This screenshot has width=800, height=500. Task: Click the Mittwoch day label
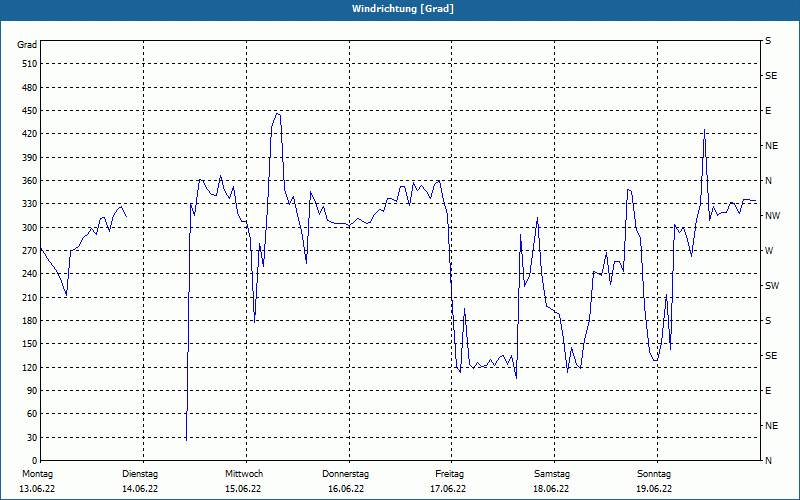(244, 474)
